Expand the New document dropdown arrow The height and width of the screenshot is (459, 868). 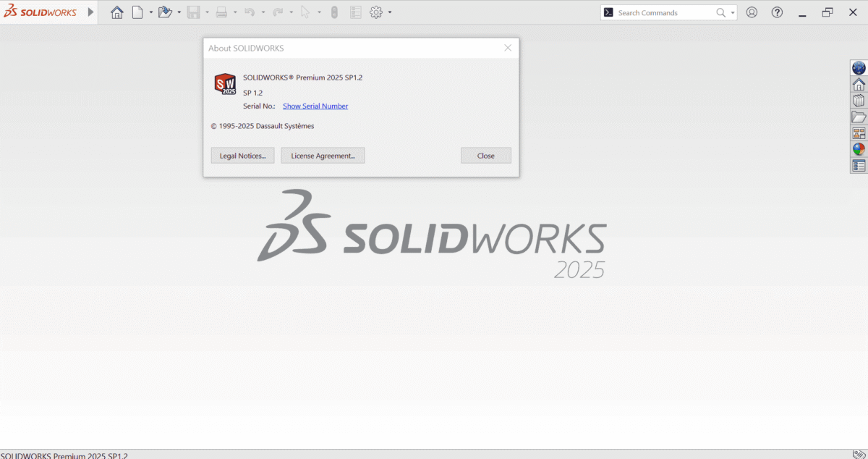coord(150,12)
